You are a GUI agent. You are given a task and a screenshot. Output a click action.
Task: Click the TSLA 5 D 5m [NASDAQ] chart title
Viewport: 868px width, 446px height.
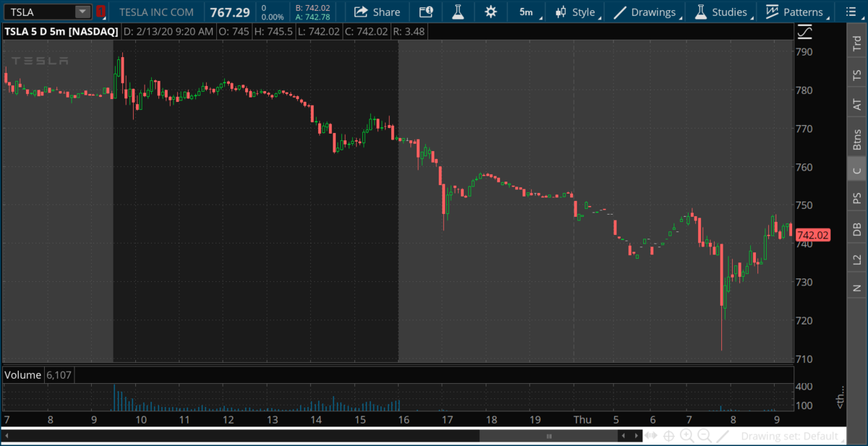pyautogui.click(x=61, y=32)
